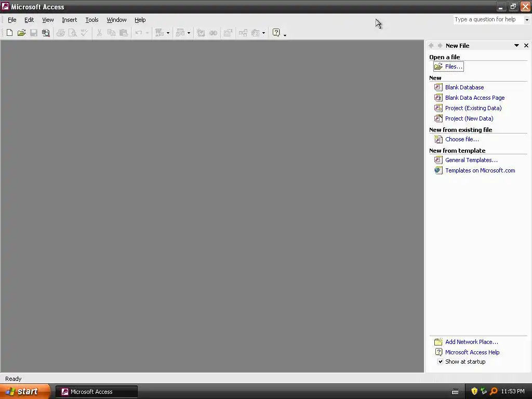The width and height of the screenshot is (532, 399).
Task: Click the Paste clipboard icon
Action: (124, 33)
